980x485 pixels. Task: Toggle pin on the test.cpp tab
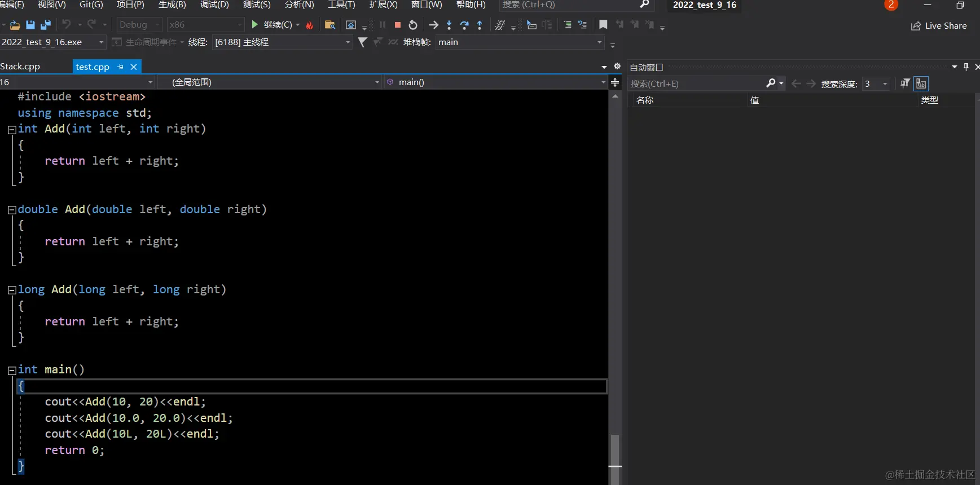(x=120, y=67)
